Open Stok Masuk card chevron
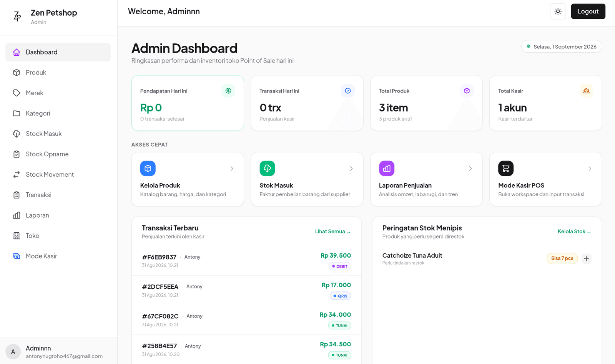615x364 pixels. (x=351, y=169)
